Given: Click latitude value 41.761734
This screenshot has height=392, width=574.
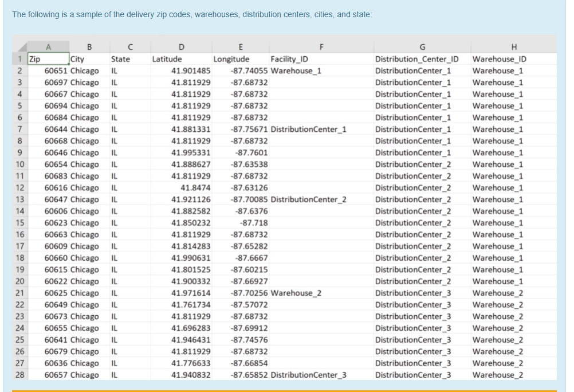Looking at the screenshot, I should (x=181, y=305).
